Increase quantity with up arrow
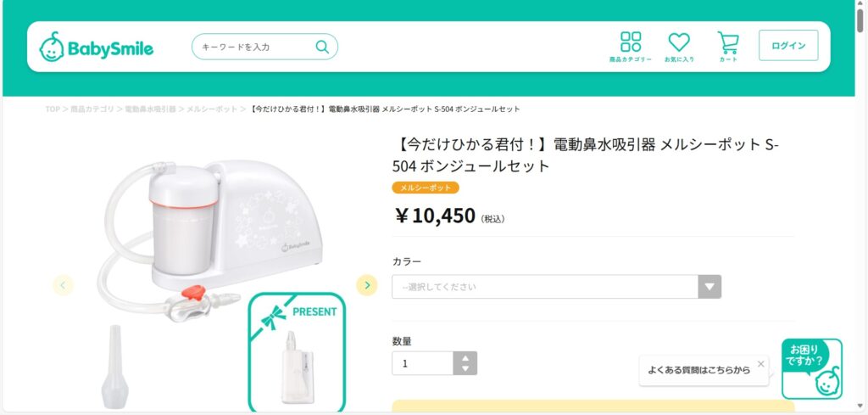Image resolution: width=868 pixels, height=415 pixels. coord(465,357)
